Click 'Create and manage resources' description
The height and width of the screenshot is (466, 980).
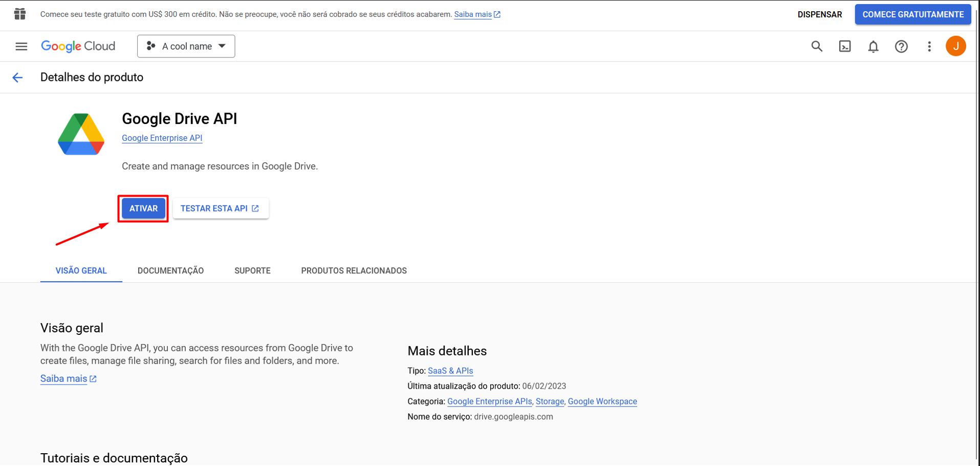[x=220, y=166]
